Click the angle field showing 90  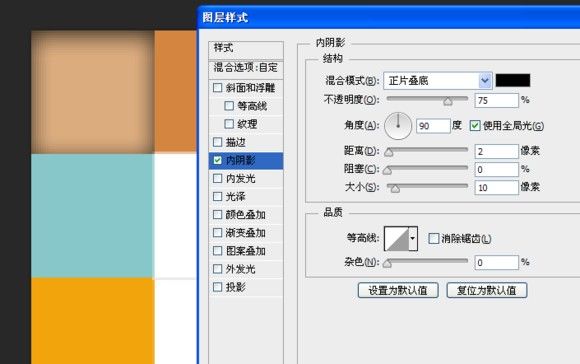[433, 126]
